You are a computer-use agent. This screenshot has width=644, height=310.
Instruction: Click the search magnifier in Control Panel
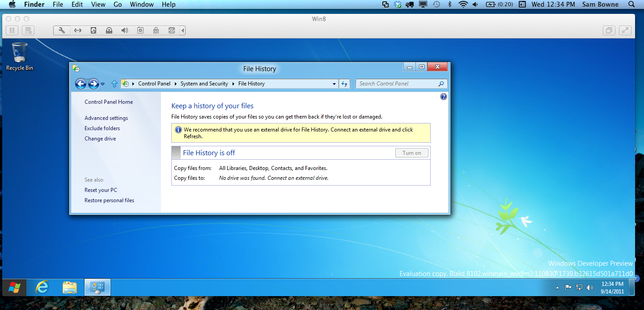(441, 84)
